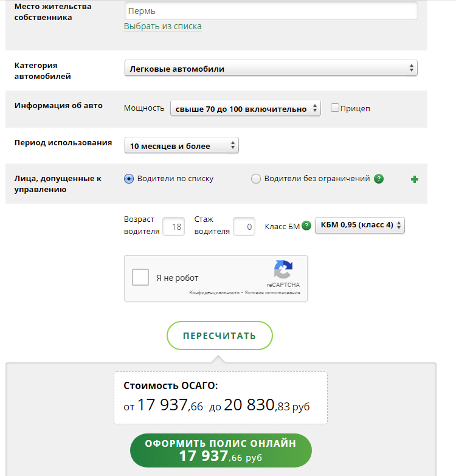Viewport: 456px width, 476px height.
Task: Click Оформить полис онлайн button
Action: (221, 450)
